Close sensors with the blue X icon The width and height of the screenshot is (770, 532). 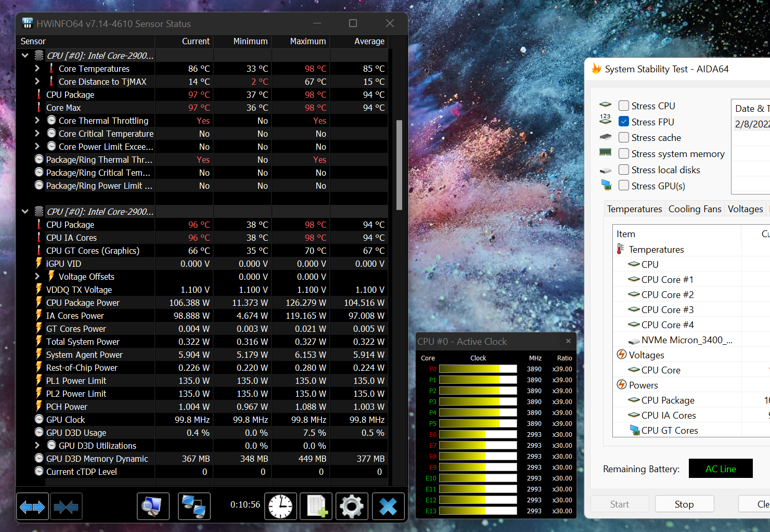coord(388,507)
